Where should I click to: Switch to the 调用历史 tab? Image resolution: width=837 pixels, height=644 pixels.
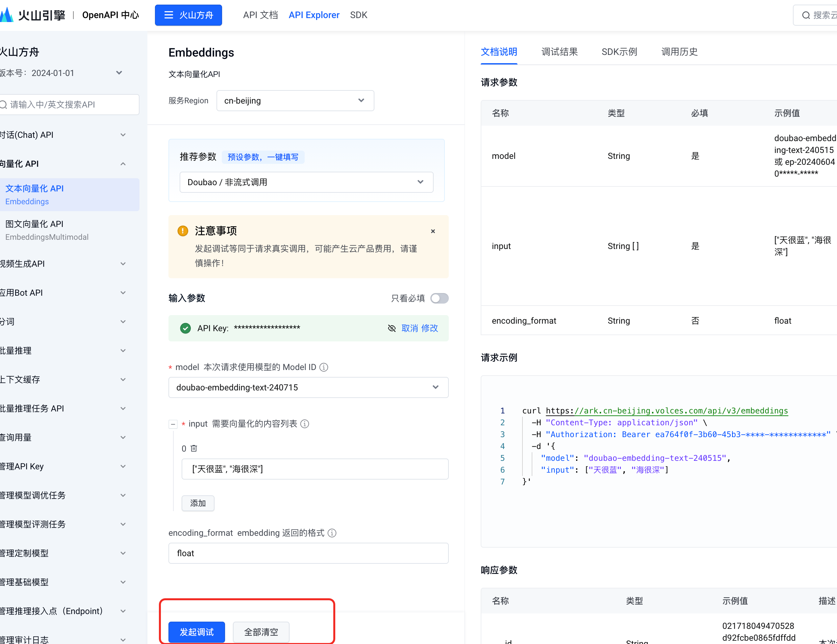click(679, 52)
